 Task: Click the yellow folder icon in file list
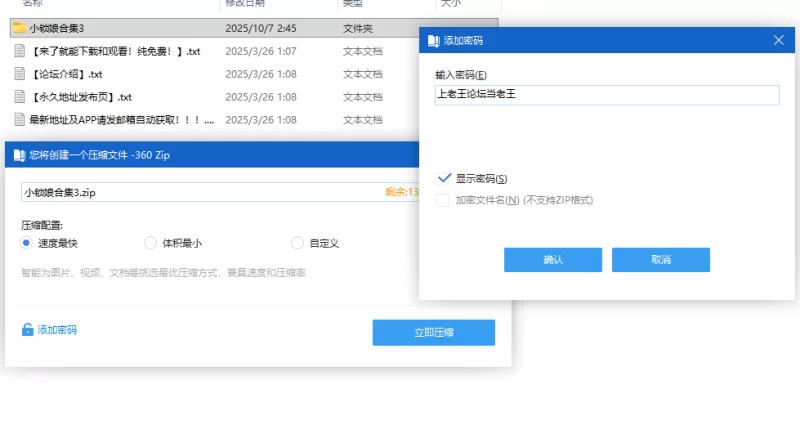click(x=19, y=28)
